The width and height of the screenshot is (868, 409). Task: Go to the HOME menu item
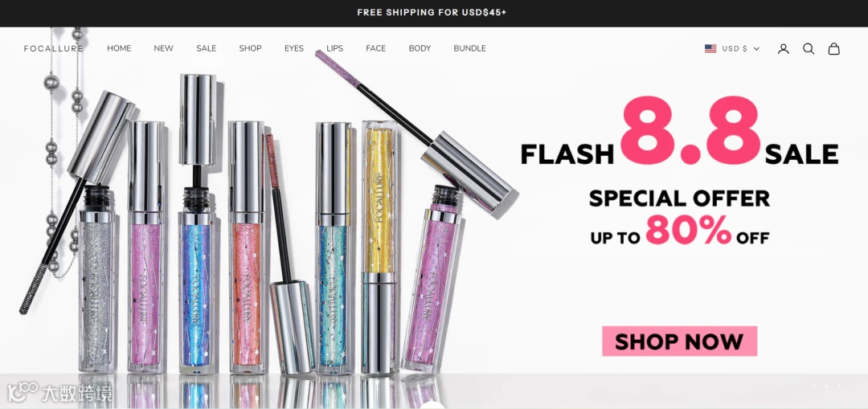point(119,49)
